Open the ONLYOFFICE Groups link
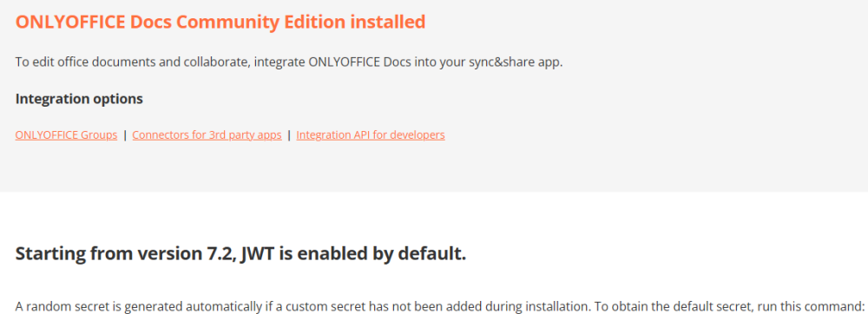The image size is (868, 320). point(67,135)
